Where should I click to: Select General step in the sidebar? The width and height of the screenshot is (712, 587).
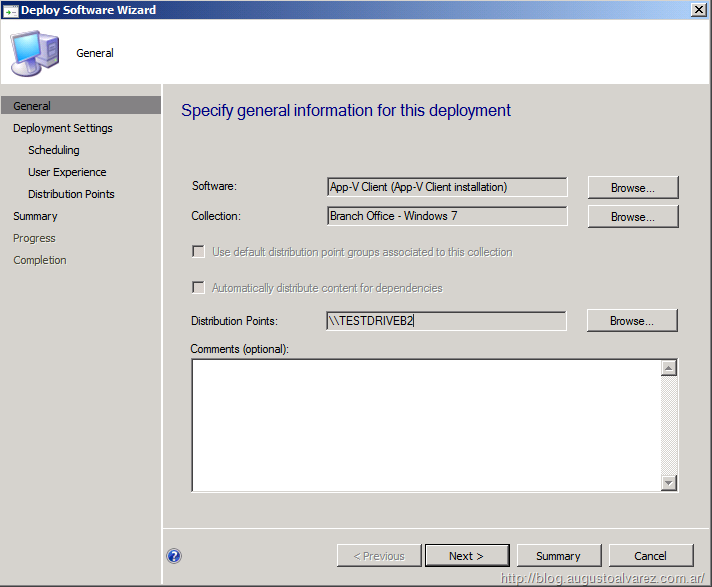(32, 106)
